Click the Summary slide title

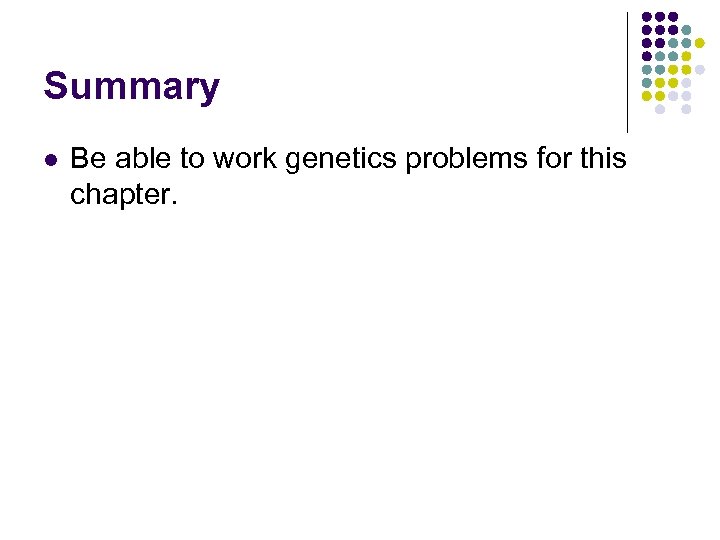[131, 87]
